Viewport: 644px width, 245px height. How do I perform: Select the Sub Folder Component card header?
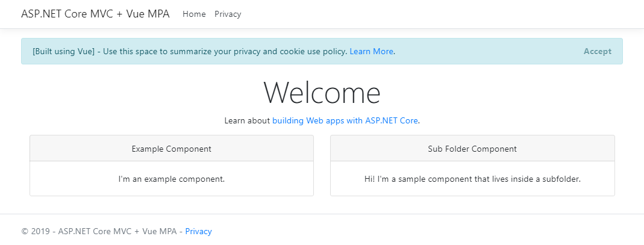472,149
